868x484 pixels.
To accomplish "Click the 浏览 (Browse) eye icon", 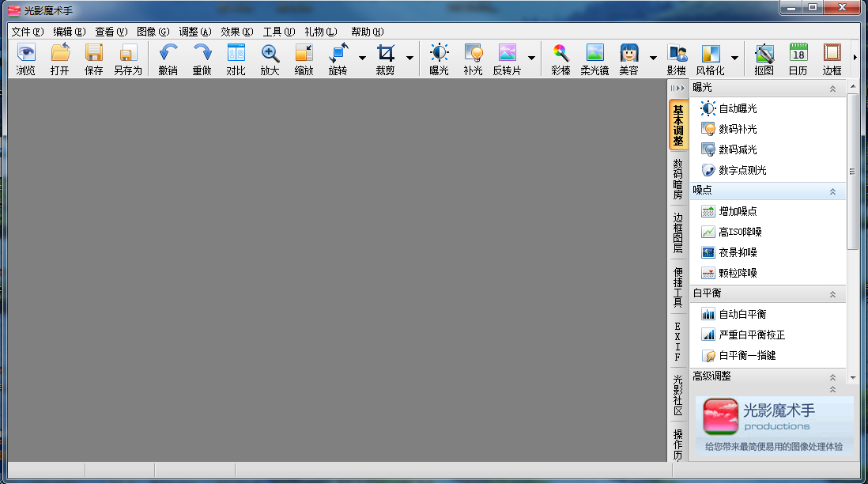I will (x=26, y=54).
